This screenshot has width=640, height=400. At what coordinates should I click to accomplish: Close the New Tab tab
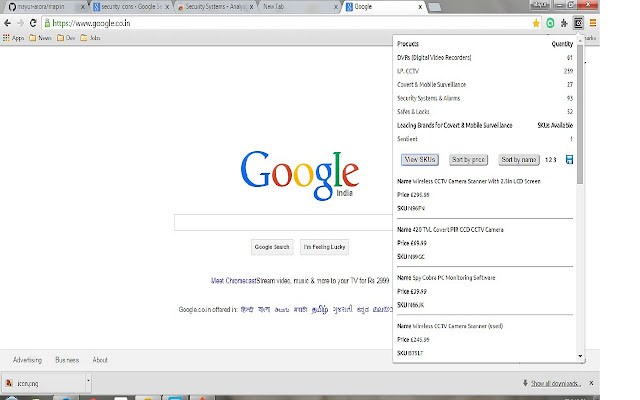(x=336, y=7)
